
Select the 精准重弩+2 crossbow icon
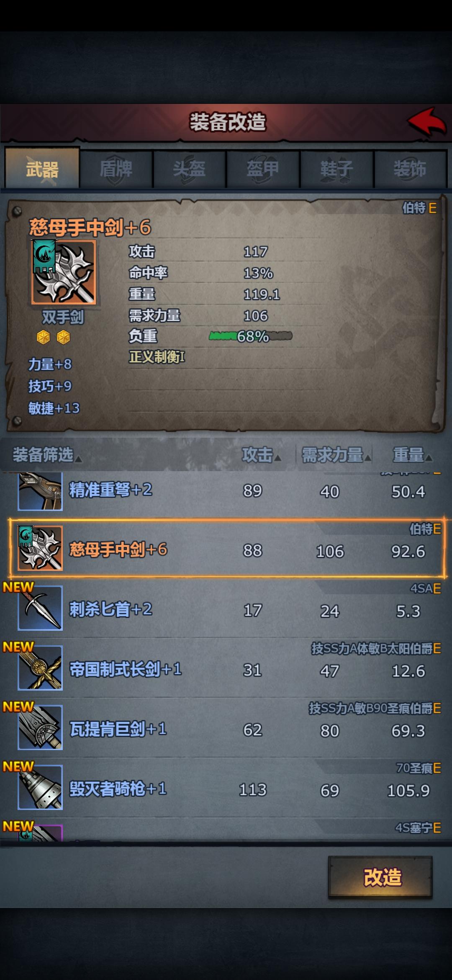pos(40,491)
